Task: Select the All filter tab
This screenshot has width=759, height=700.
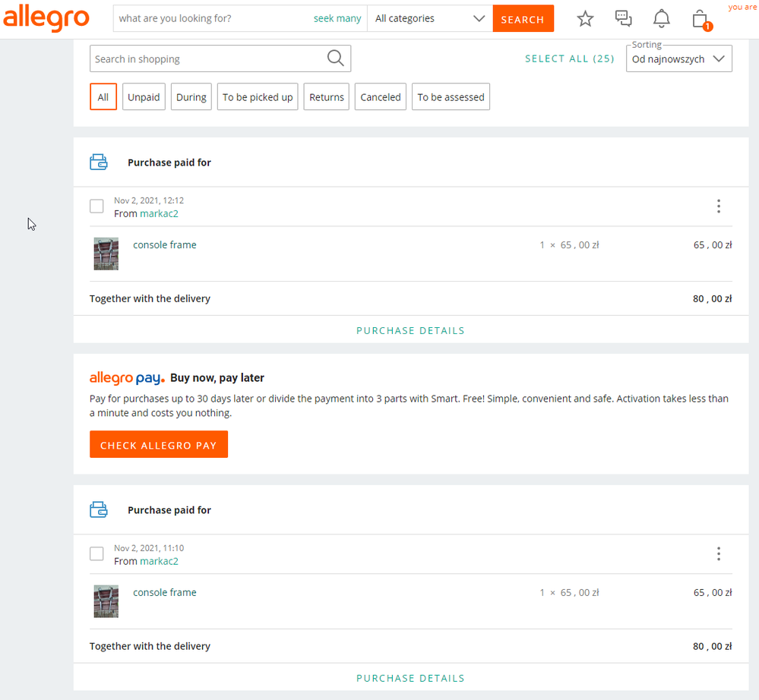Action: point(103,96)
